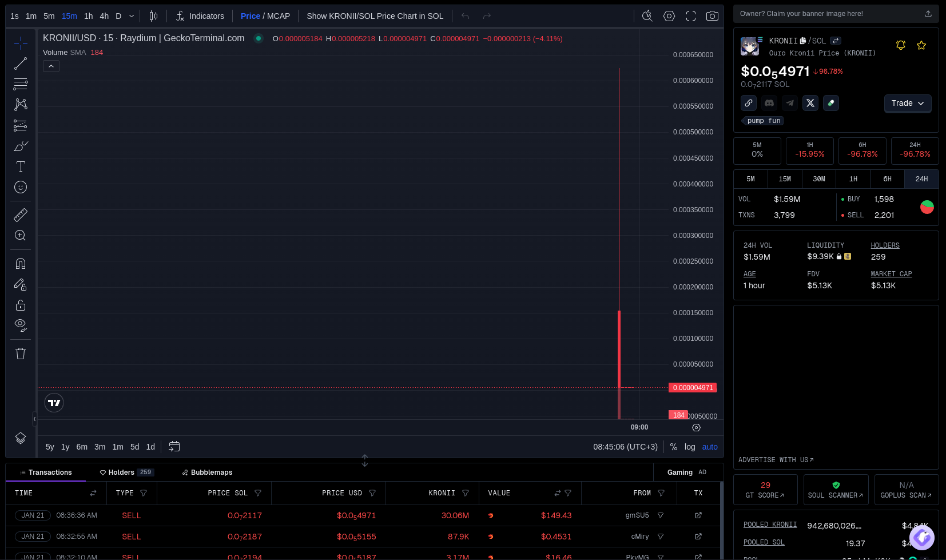Switch chart interval to 1h

(x=89, y=16)
